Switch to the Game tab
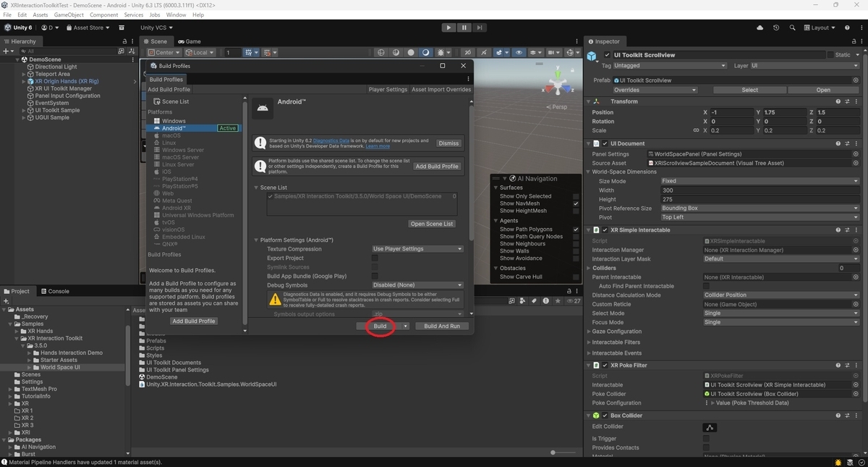The height and width of the screenshot is (467, 868). click(x=189, y=41)
